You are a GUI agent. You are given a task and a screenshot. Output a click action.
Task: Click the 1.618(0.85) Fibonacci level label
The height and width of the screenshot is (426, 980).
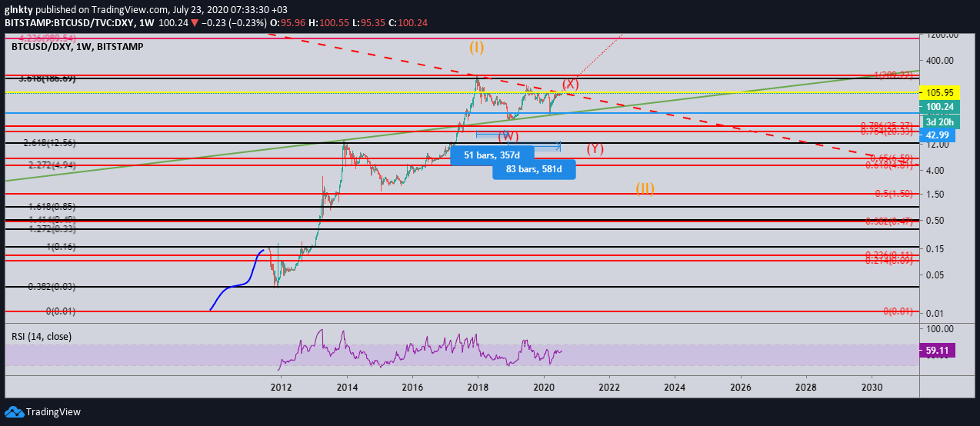[x=52, y=207]
